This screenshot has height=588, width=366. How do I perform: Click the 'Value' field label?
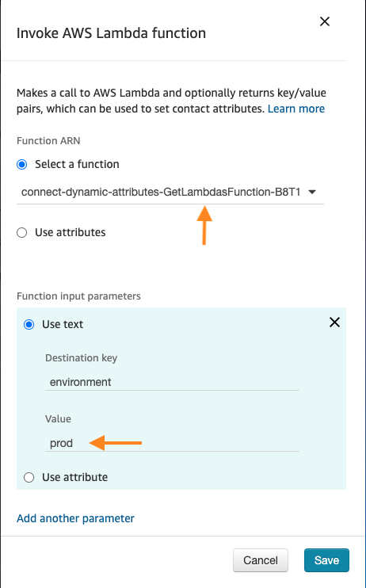[58, 419]
